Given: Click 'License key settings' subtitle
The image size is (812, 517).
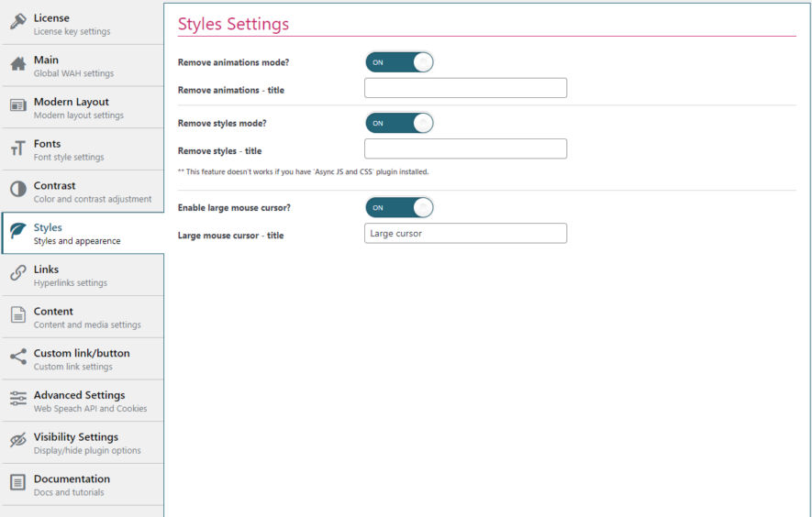Looking at the screenshot, I should click(72, 31).
